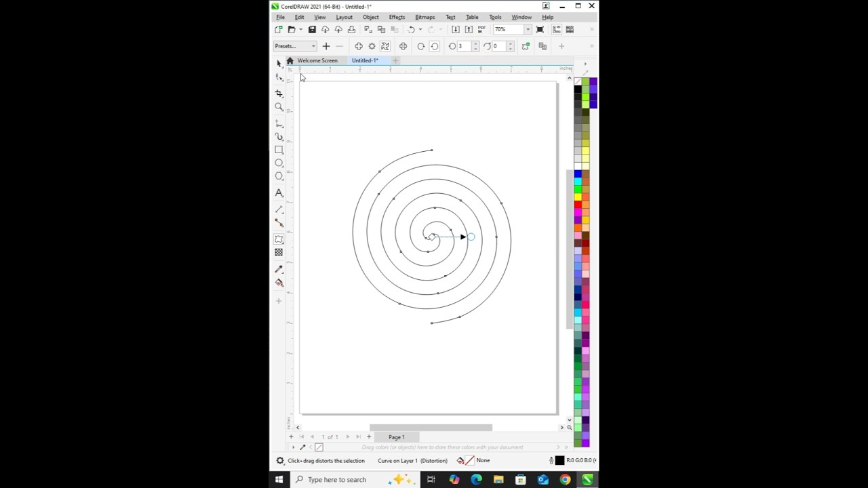
Task: Toggle Twister distortion mode
Action: point(385,46)
